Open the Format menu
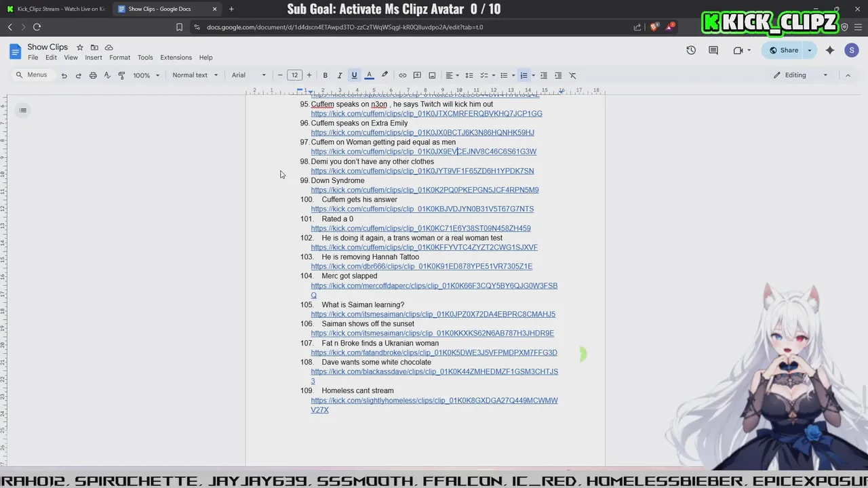868x488 pixels. 119,58
